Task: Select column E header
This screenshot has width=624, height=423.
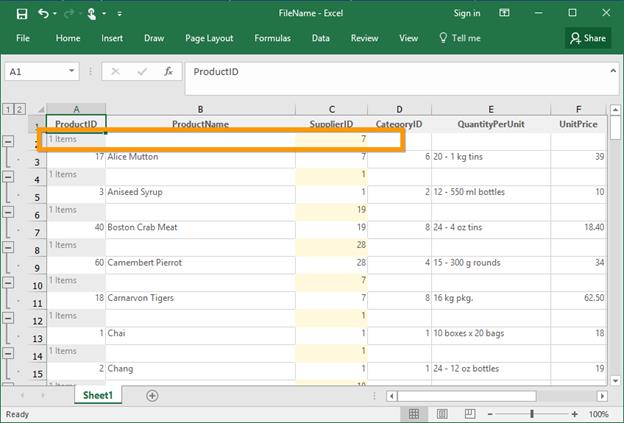Action: (491, 109)
